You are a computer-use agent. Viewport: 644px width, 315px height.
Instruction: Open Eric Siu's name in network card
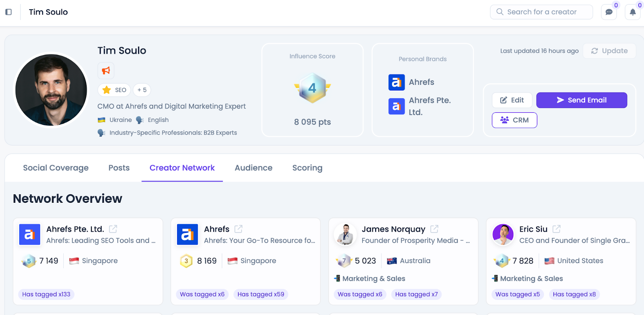(533, 229)
